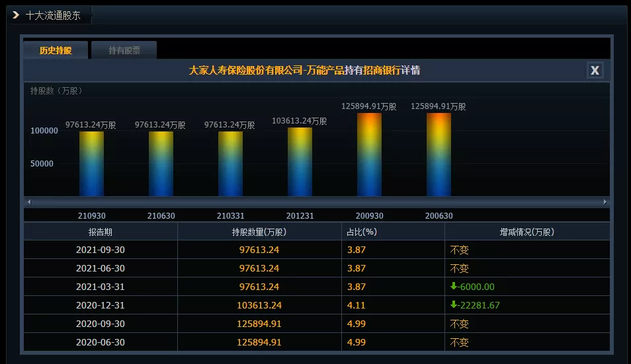Click the chart scrollbar right arrow
Screen dimensions: 631x364
point(605,201)
